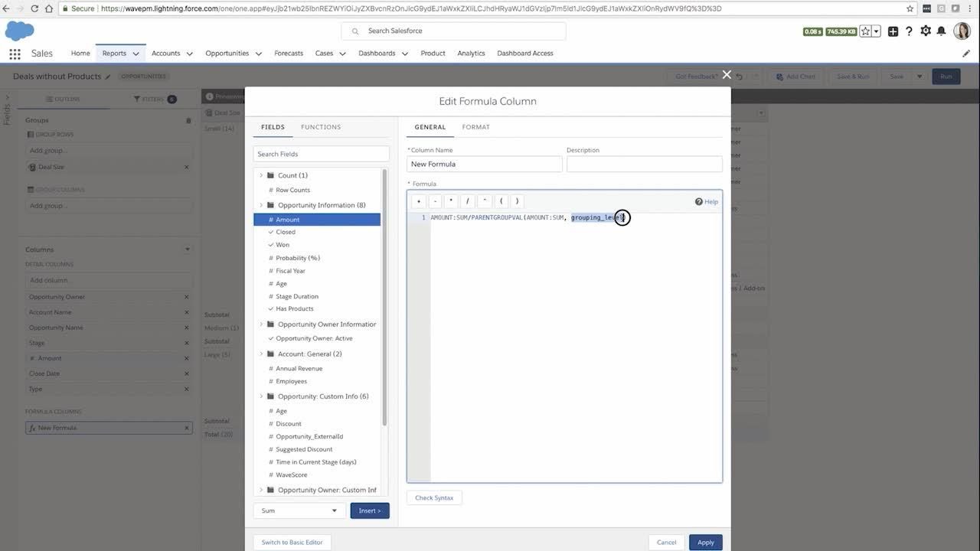Cancel the formula dialog

coord(667,542)
